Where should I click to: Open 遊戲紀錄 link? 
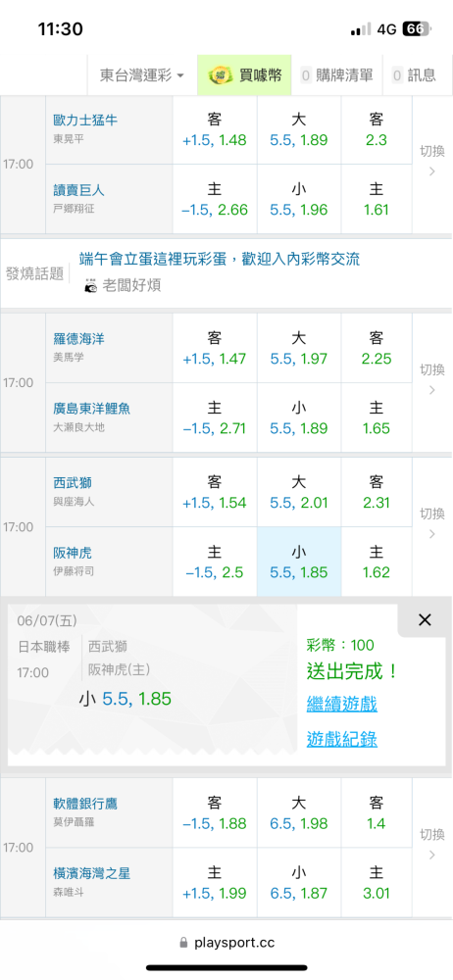341,740
